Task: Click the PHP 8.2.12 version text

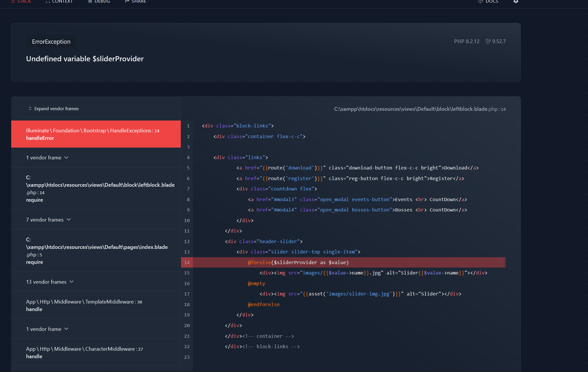Action: (467, 41)
